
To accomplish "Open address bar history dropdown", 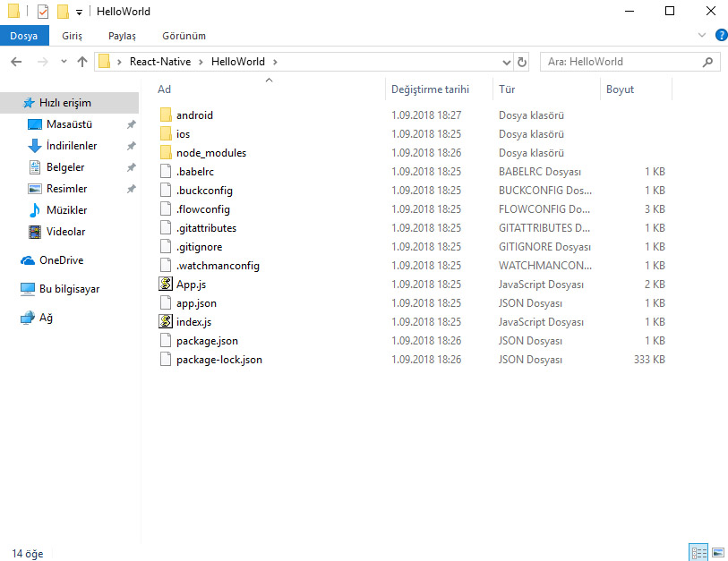I will pos(506,62).
